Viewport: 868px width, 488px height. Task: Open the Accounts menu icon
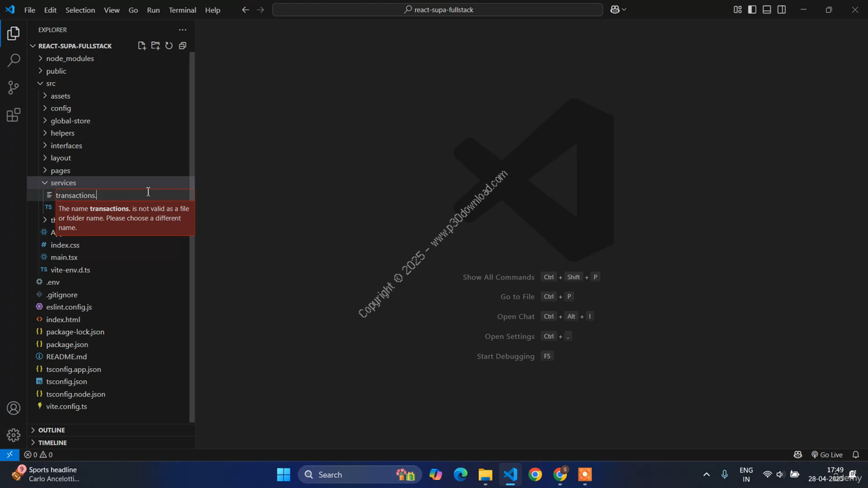point(14,408)
